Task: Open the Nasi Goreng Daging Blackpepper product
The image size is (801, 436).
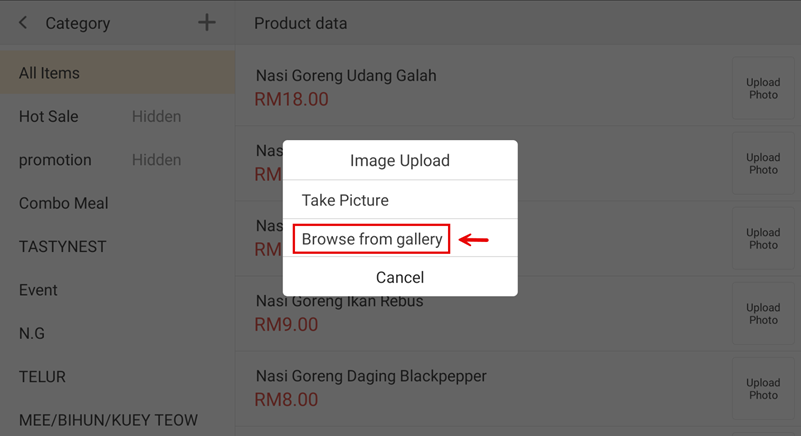Action: pos(371,377)
